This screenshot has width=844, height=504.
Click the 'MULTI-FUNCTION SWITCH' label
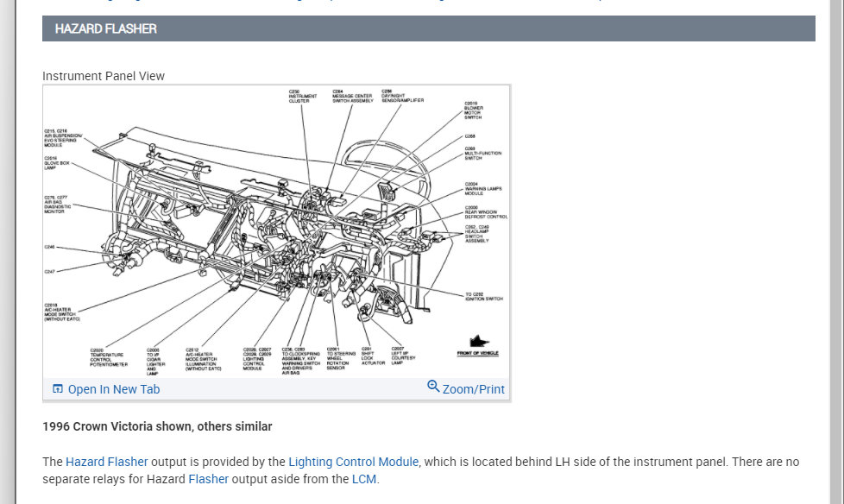coord(482,154)
